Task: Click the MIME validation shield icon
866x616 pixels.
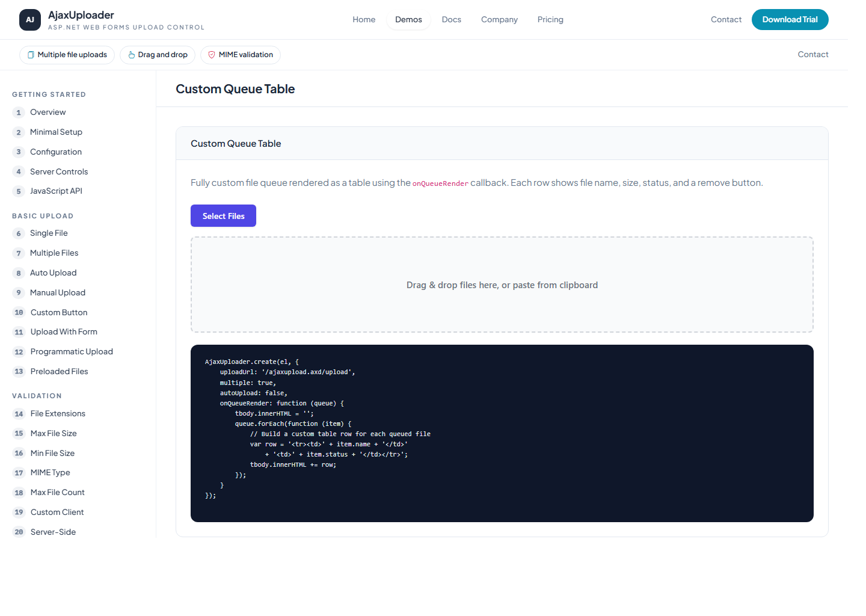Action: (211, 55)
